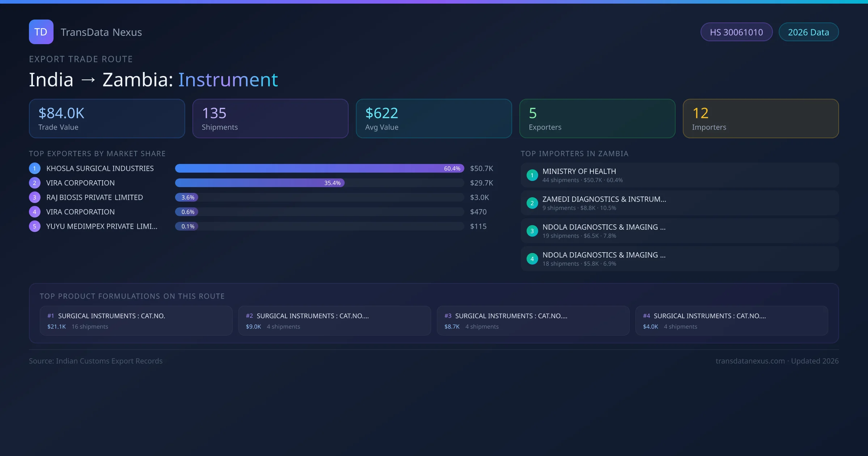Click rank 3 badge beside Raj Biosis
The image size is (868, 456).
tap(35, 197)
